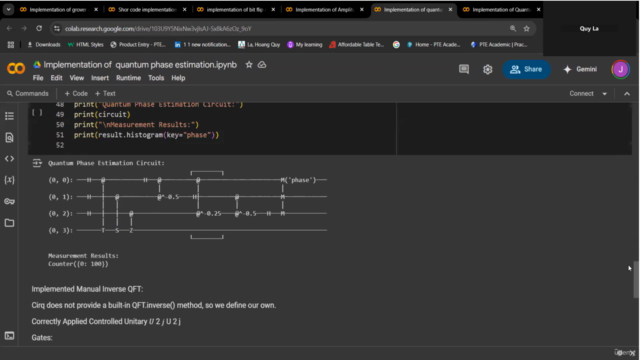Click the browser address bar URL
This screenshot has height=360, width=640.
pyautogui.click(x=158, y=29)
